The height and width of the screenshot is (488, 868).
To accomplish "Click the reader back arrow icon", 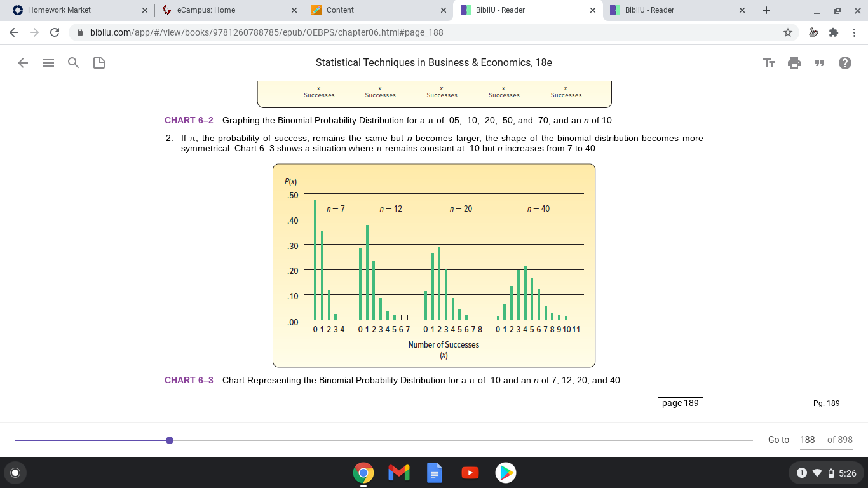I will click(x=23, y=63).
